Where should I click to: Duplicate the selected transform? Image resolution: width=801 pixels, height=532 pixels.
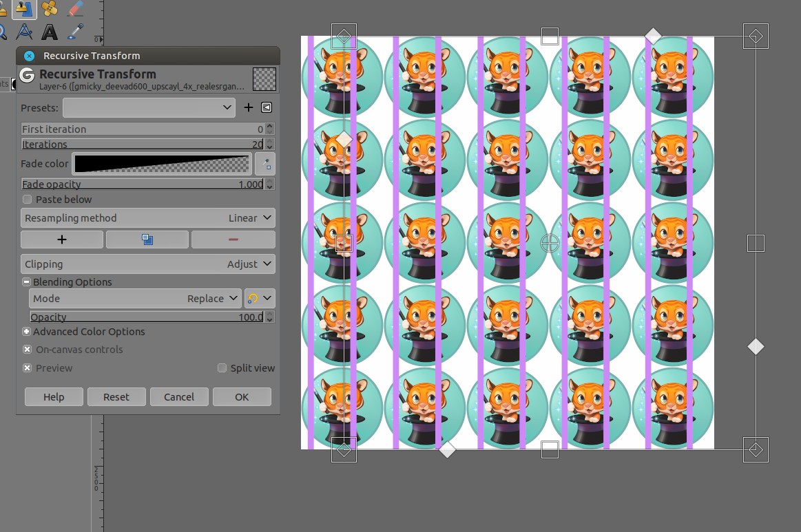click(147, 240)
